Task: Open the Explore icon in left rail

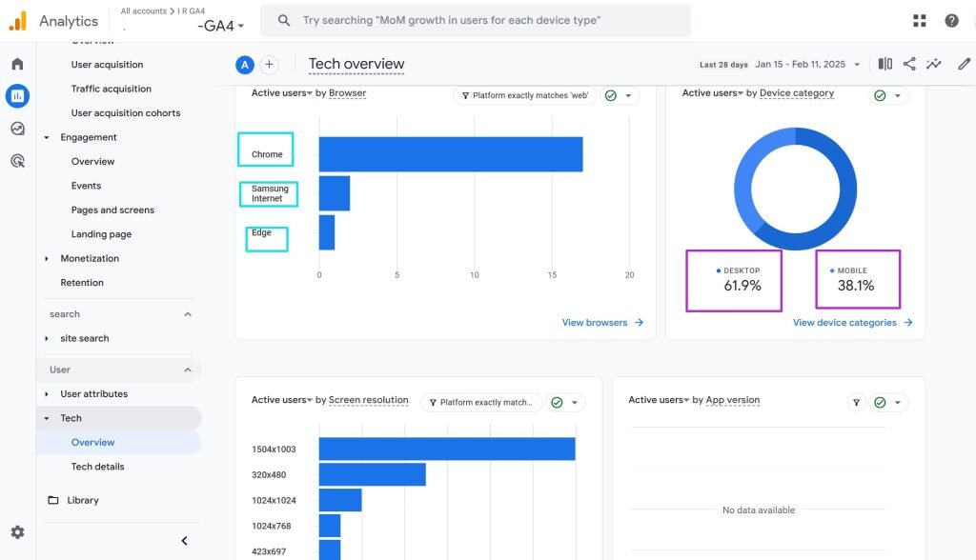Action: pyautogui.click(x=17, y=129)
